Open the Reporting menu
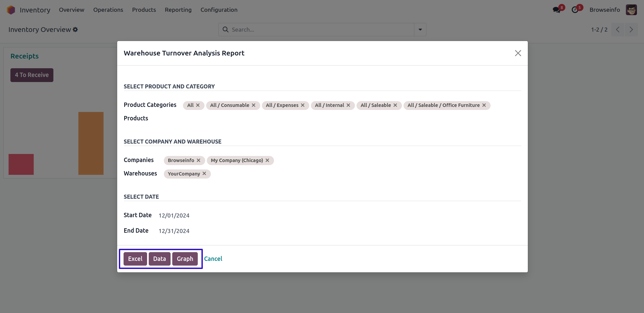 178,10
